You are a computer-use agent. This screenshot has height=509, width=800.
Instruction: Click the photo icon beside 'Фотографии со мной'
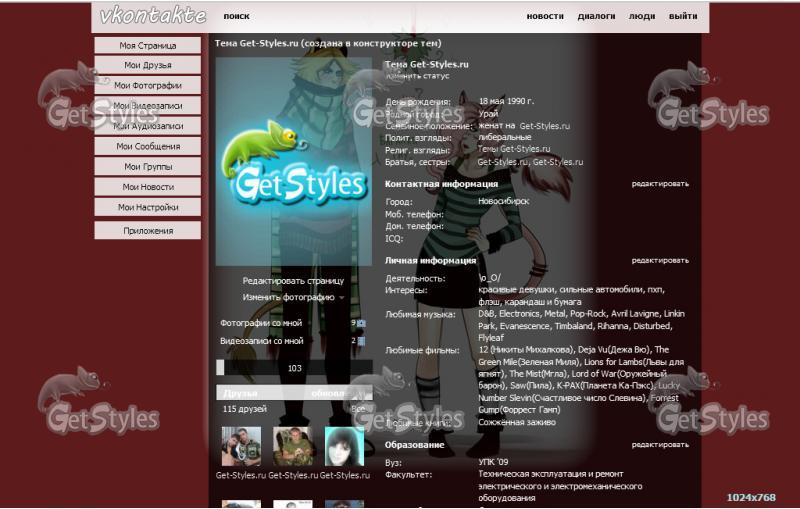pos(361,324)
